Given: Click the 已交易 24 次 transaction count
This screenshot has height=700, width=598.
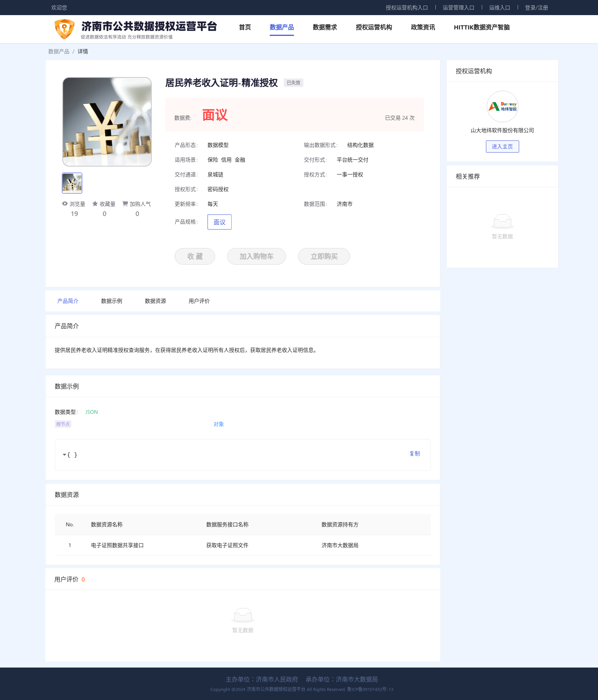Looking at the screenshot, I should pyautogui.click(x=400, y=118).
